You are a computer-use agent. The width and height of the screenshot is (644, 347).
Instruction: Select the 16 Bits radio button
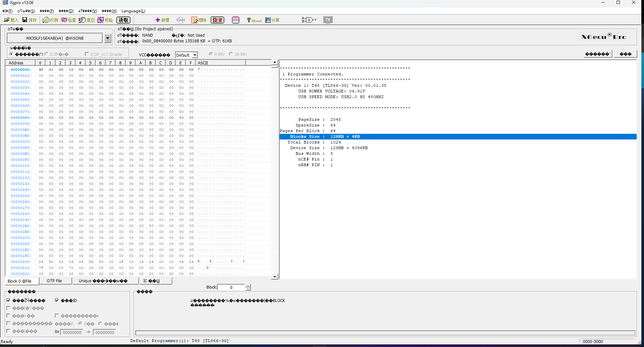(231, 54)
